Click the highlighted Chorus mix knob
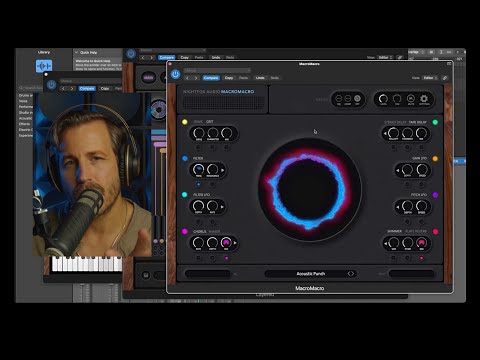Image resolution: width=480 pixels, height=360 pixels. [227, 242]
